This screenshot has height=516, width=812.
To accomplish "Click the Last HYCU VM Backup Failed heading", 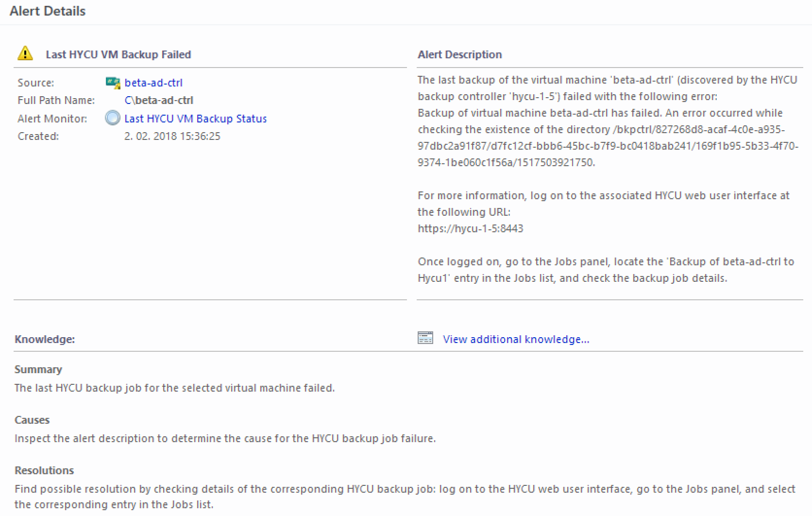I will (x=118, y=54).
